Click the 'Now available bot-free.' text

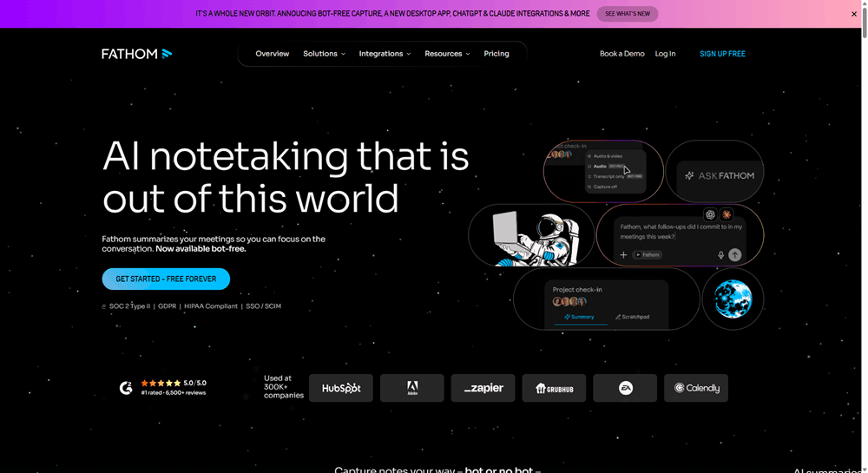click(201, 249)
